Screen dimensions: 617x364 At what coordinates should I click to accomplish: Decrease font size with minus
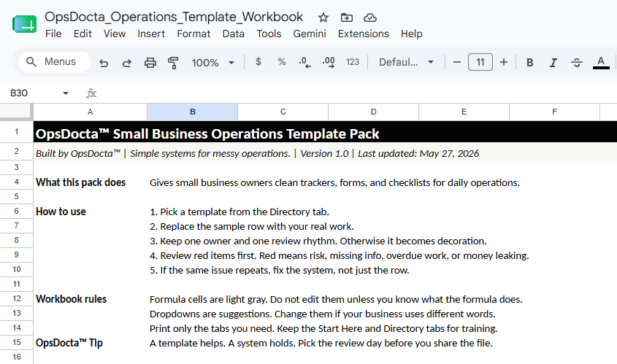[x=457, y=62]
